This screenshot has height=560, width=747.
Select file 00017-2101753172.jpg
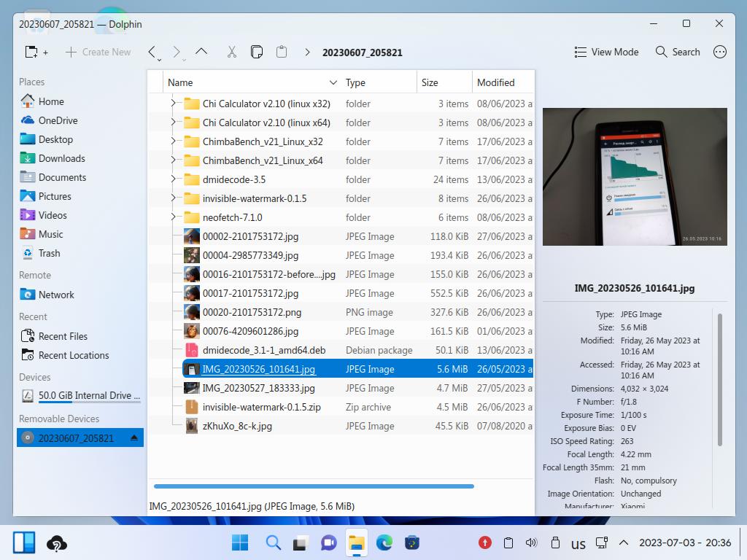click(x=251, y=293)
